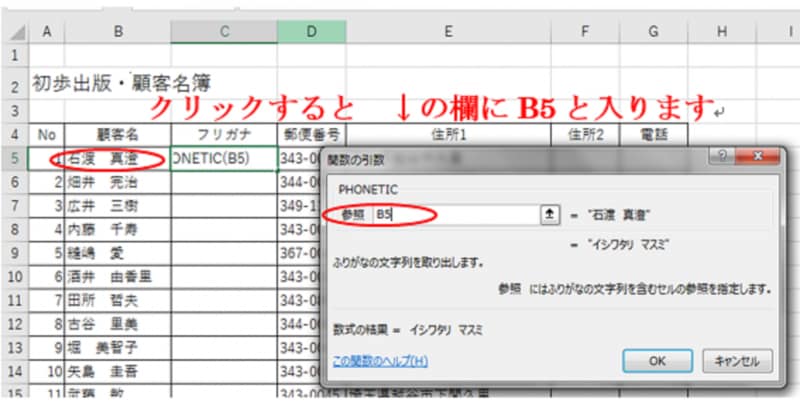
Task: Select row 14 header
Action: point(15,371)
